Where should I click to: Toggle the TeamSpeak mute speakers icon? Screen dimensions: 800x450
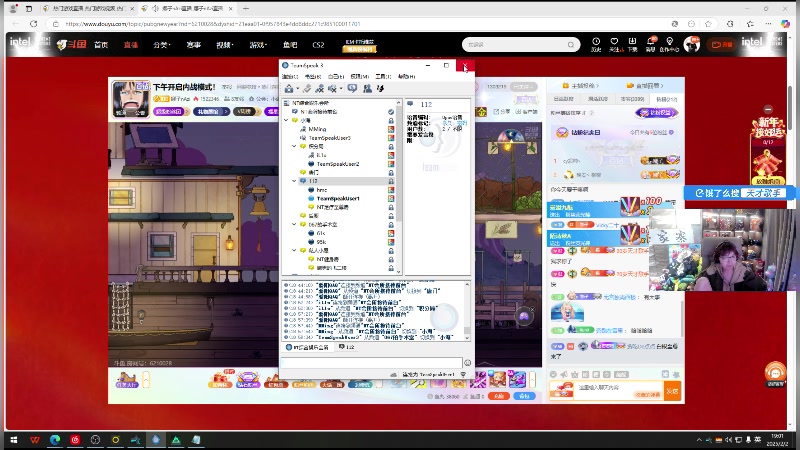pyautogui.click(x=332, y=88)
